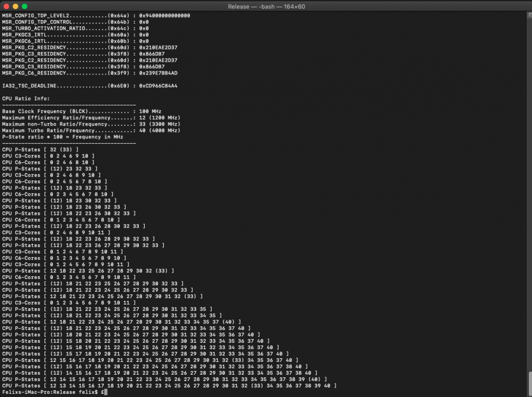This screenshot has height=397, width=532.
Task: Click the MSR_PKG_C6_RESIDENCY line
Action: point(89,73)
